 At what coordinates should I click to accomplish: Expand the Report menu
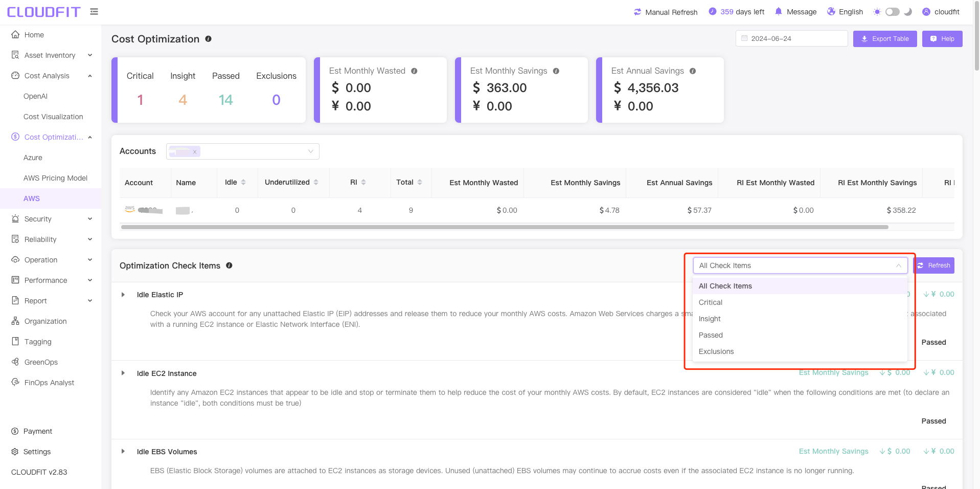click(x=90, y=301)
